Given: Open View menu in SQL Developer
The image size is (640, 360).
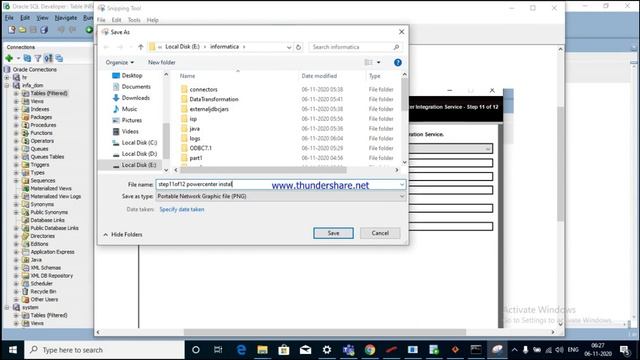Looking at the screenshot, I should coord(42,18).
